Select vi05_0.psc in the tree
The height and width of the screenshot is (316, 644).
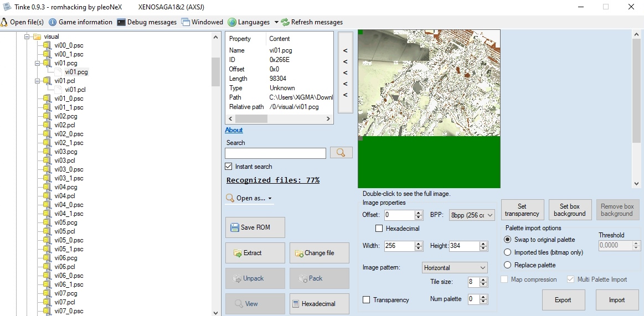(x=69, y=240)
